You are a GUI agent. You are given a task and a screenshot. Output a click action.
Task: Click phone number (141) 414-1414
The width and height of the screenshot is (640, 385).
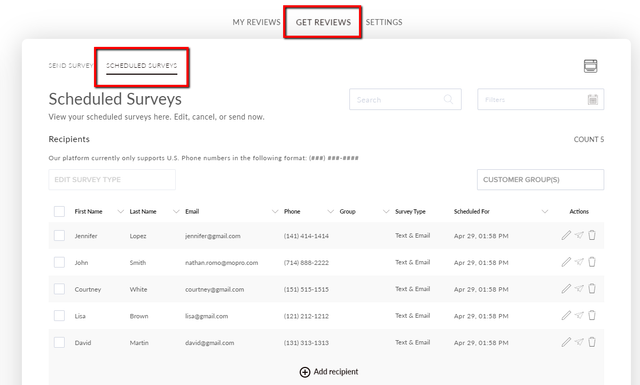coord(306,236)
